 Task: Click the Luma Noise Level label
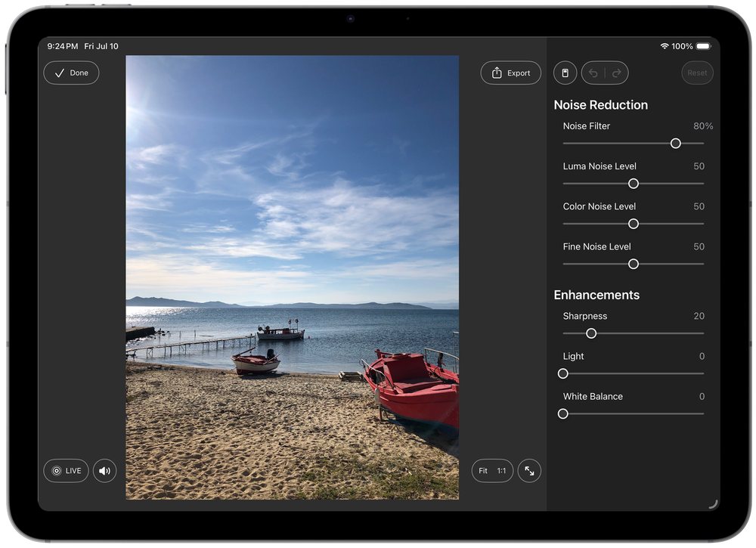(600, 166)
